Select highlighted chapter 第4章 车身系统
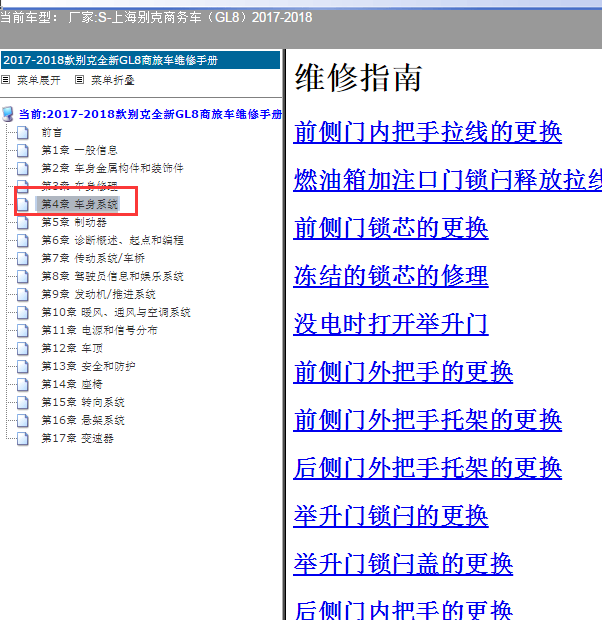602x620 pixels. [80, 204]
